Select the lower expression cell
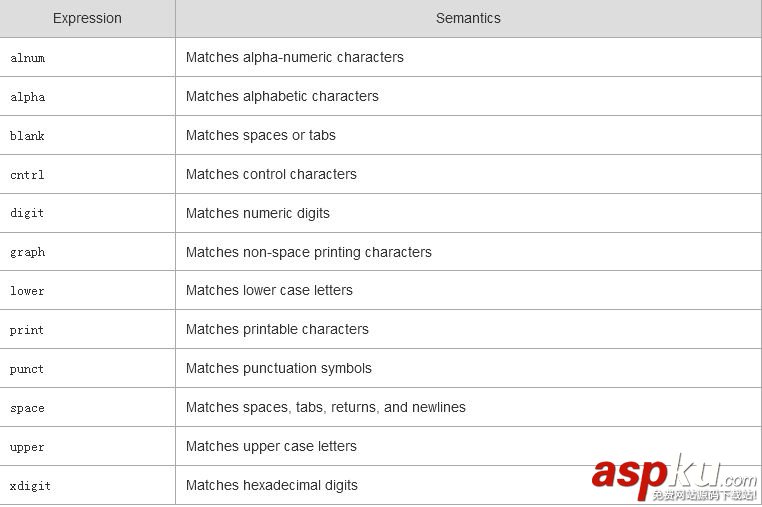The height and width of the screenshot is (507, 762). tap(28, 291)
